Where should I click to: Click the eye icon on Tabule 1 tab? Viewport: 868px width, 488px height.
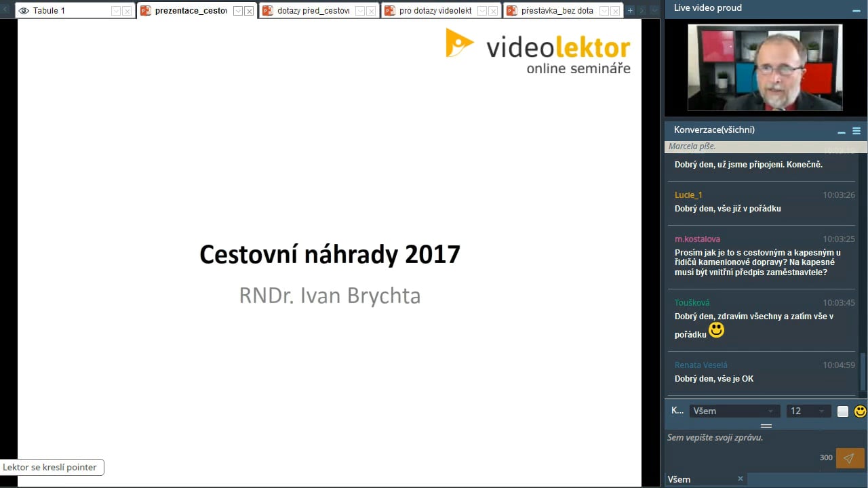(24, 11)
